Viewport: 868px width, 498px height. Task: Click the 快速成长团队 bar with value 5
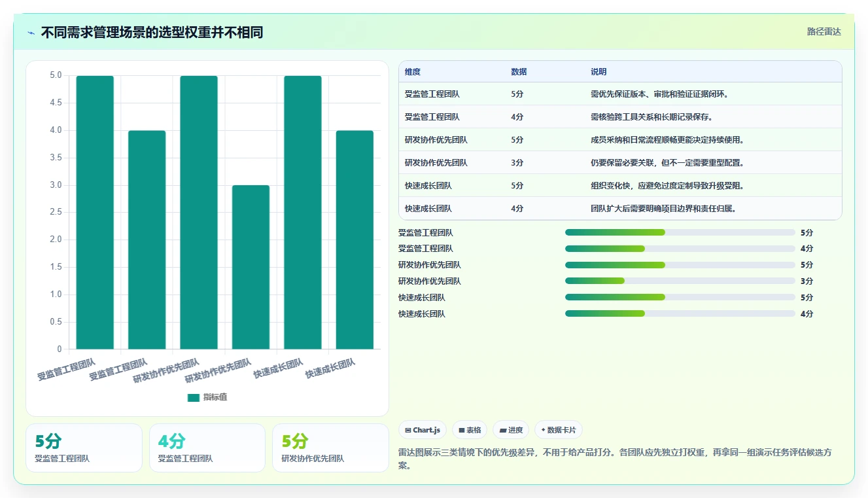(x=303, y=212)
